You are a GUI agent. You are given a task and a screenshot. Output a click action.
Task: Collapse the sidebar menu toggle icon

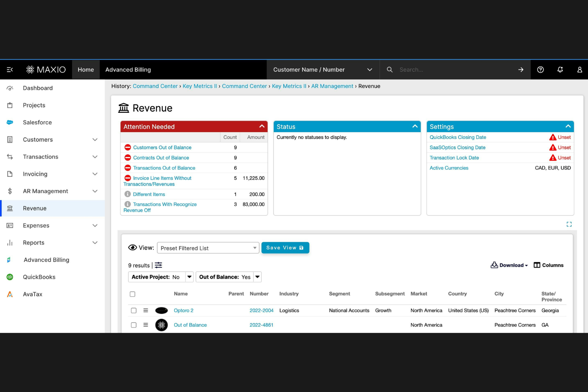coord(10,70)
